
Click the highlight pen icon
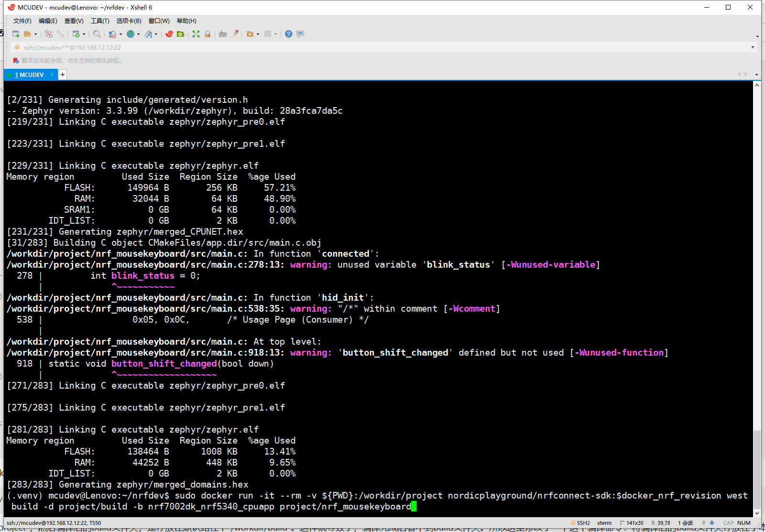235,34
